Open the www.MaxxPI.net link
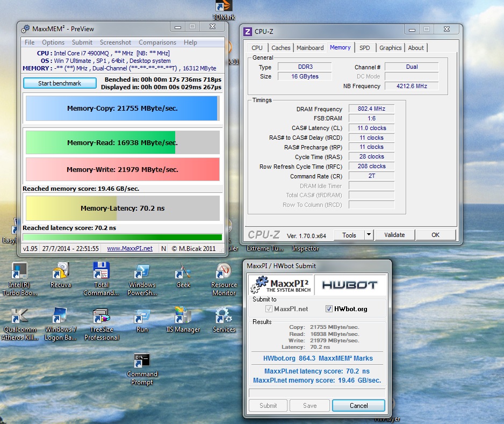 (x=130, y=248)
